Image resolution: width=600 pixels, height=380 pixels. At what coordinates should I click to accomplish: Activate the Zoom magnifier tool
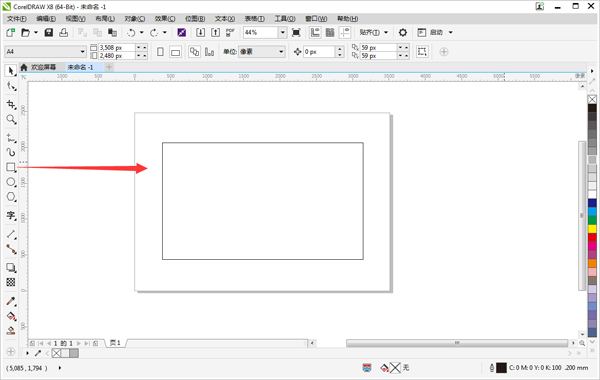pyautogui.click(x=11, y=119)
